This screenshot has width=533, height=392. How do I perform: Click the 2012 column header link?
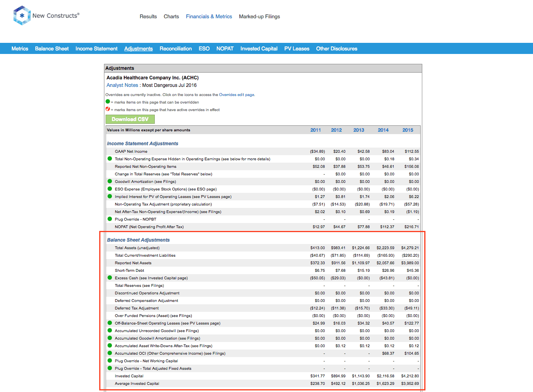click(336, 130)
